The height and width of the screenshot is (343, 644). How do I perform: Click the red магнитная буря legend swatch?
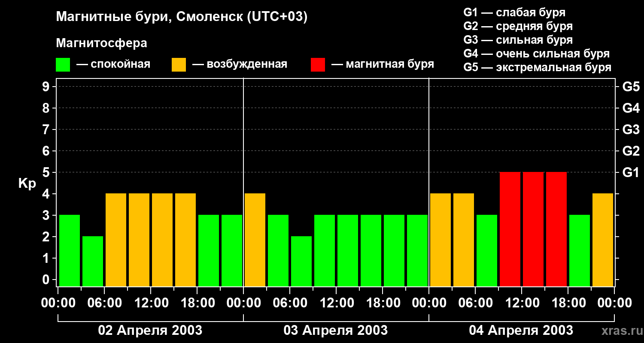pos(318,65)
